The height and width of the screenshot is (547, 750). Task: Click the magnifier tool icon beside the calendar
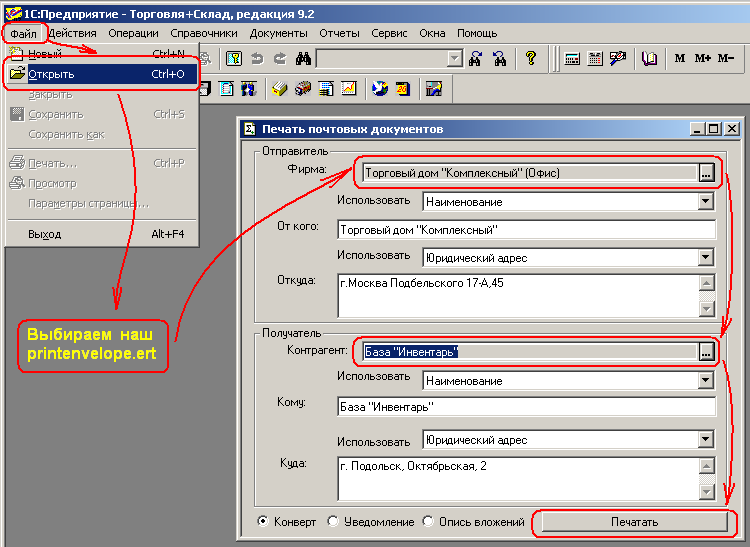618,59
